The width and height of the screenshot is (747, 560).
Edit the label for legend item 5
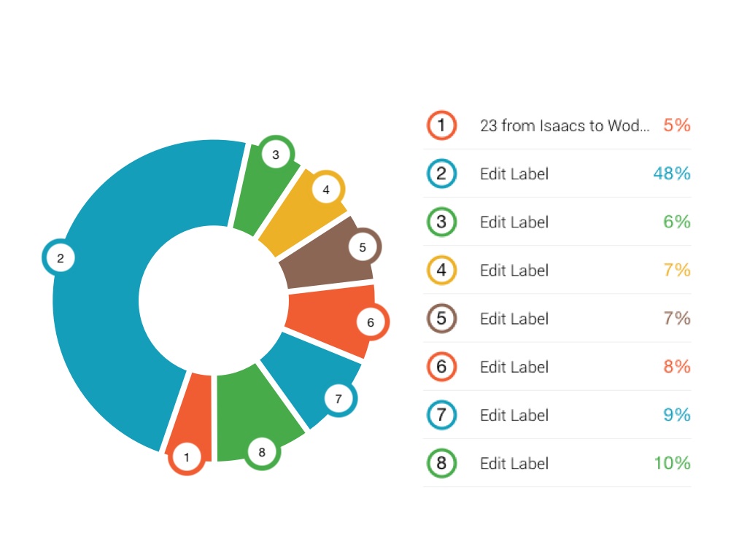(514, 318)
